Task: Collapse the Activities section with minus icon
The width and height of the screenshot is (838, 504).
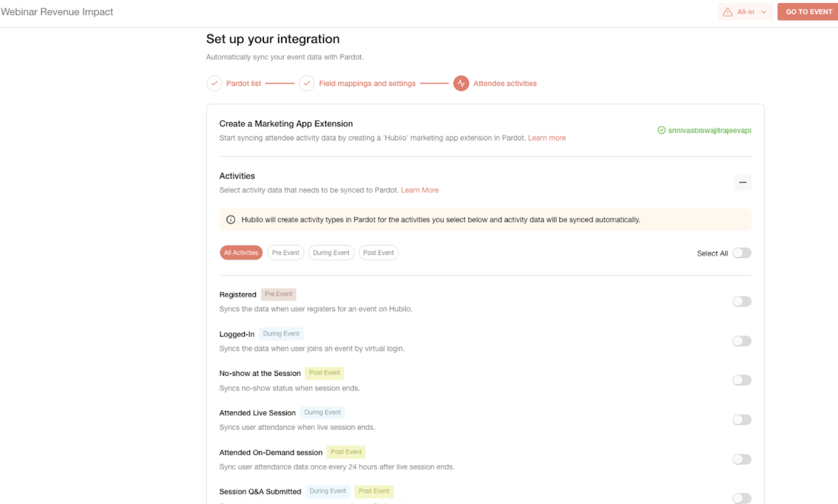Action: (x=742, y=182)
